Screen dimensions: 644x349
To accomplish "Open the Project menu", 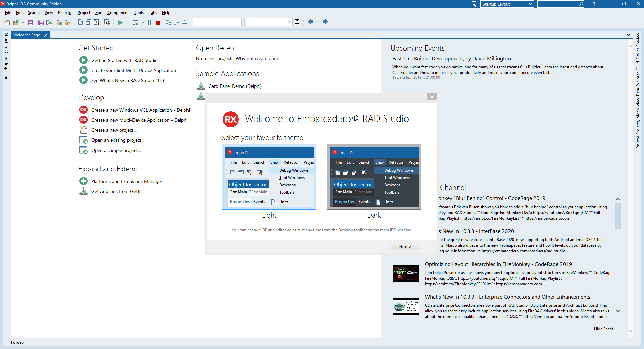I will pyautogui.click(x=84, y=13).
